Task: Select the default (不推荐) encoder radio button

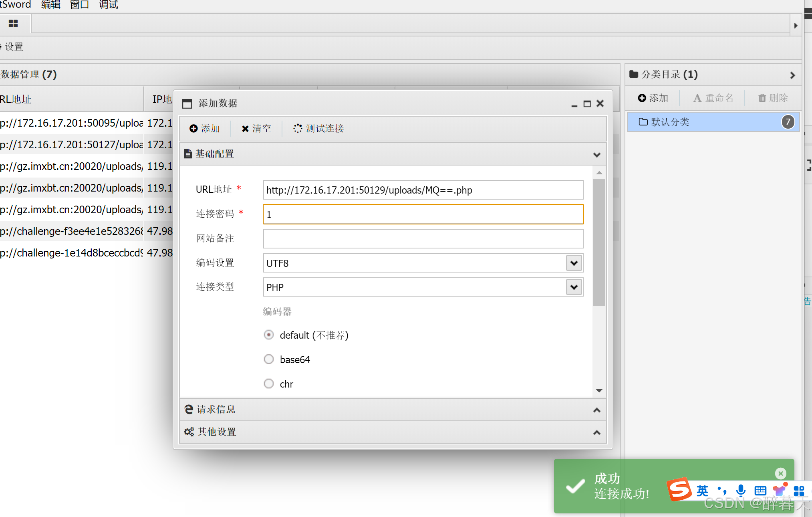Action: point(269,335)
